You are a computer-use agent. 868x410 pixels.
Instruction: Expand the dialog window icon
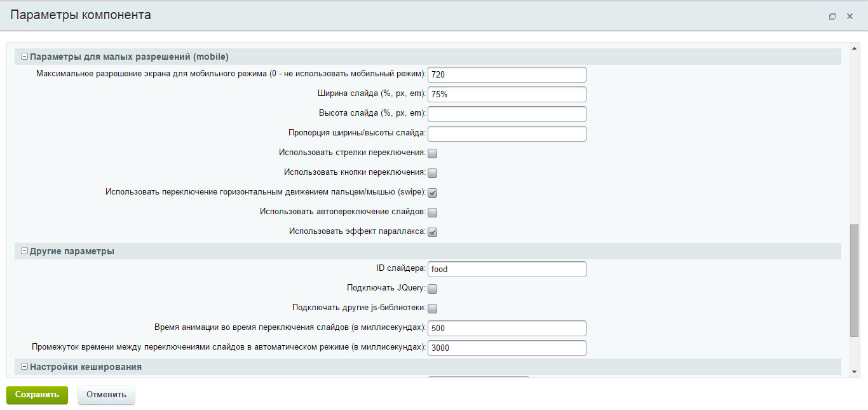pos(832,17)
